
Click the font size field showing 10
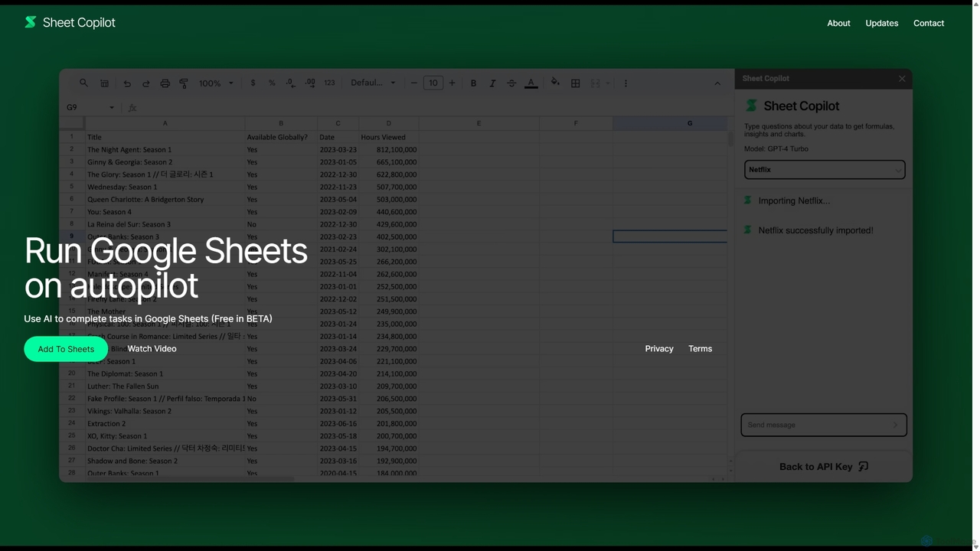point(433,83)
